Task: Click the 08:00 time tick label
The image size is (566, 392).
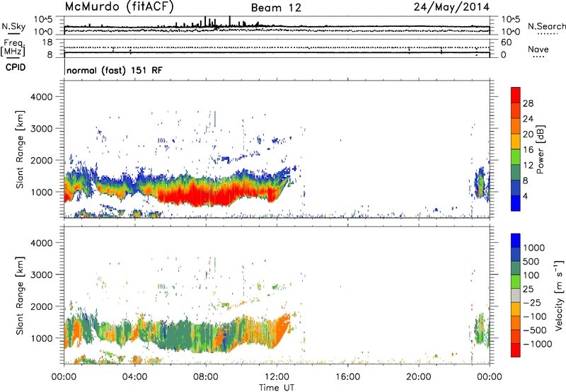Action: [206, 377]
